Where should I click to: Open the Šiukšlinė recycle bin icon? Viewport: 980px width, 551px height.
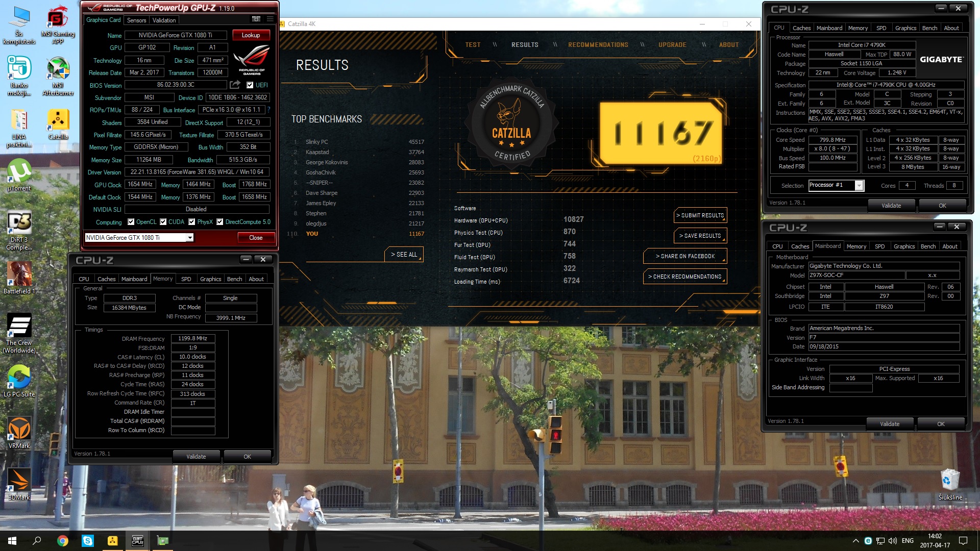(950, 484)
